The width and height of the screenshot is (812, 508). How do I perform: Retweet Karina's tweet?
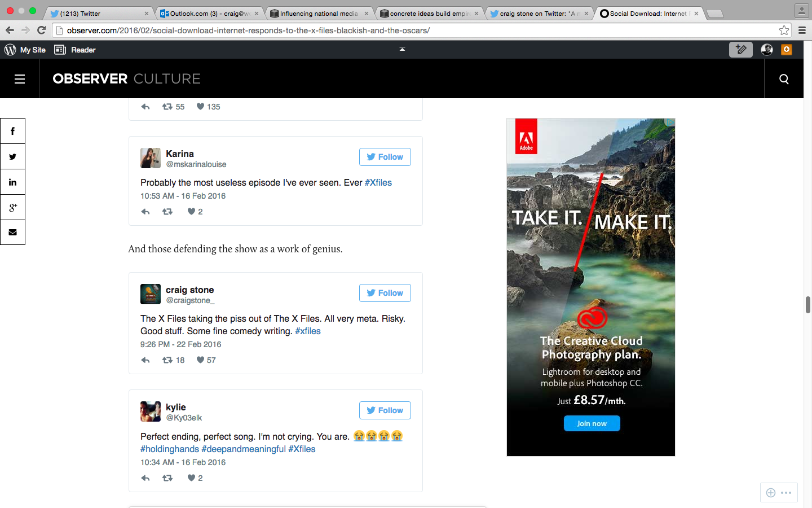coord(167,212)
